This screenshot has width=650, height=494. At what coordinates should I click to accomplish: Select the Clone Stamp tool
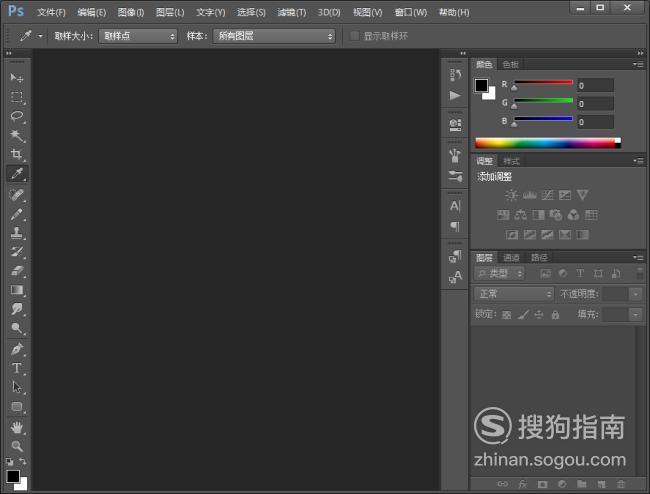[17, 232]
